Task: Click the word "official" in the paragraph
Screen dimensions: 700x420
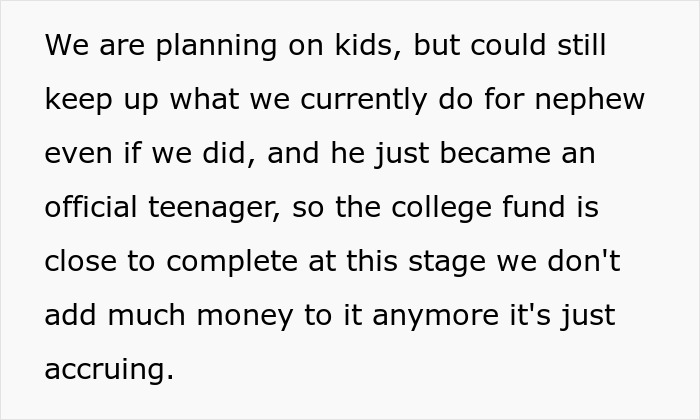Action: (x=90, y=208)
